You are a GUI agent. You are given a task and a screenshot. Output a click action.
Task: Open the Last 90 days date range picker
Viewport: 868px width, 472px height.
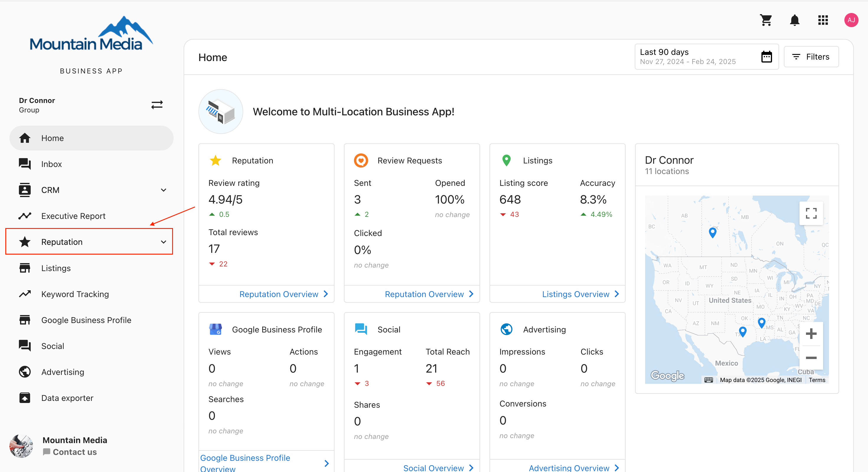pos(707,57)
